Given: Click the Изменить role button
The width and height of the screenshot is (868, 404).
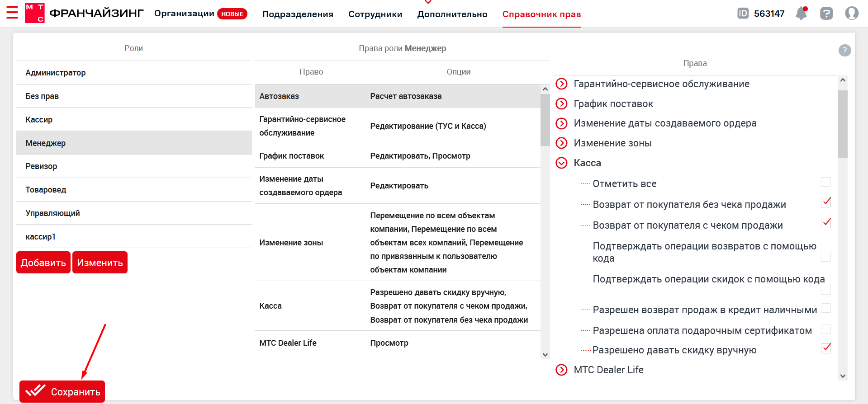Looking at the screenshot, I should click(100, 263).
